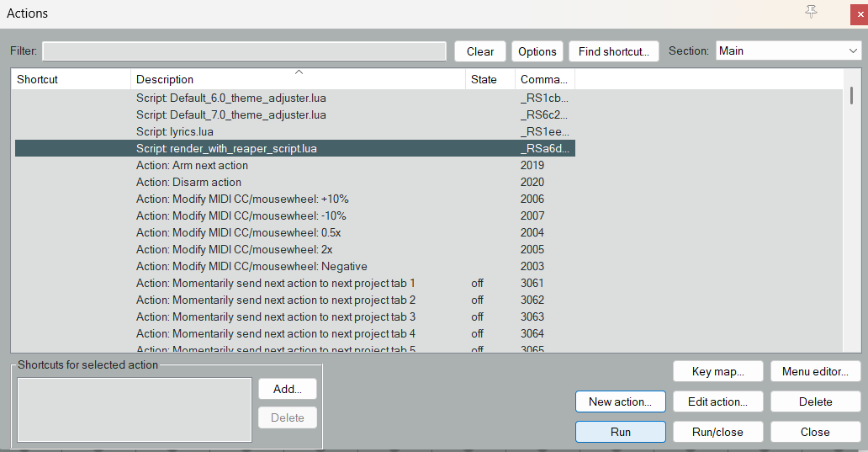Click the off state for project tab 2

click(x=477, y=300)
